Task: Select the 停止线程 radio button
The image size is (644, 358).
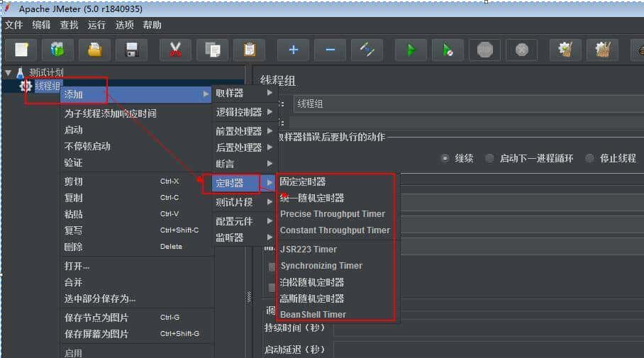Action: click(589, 158)
